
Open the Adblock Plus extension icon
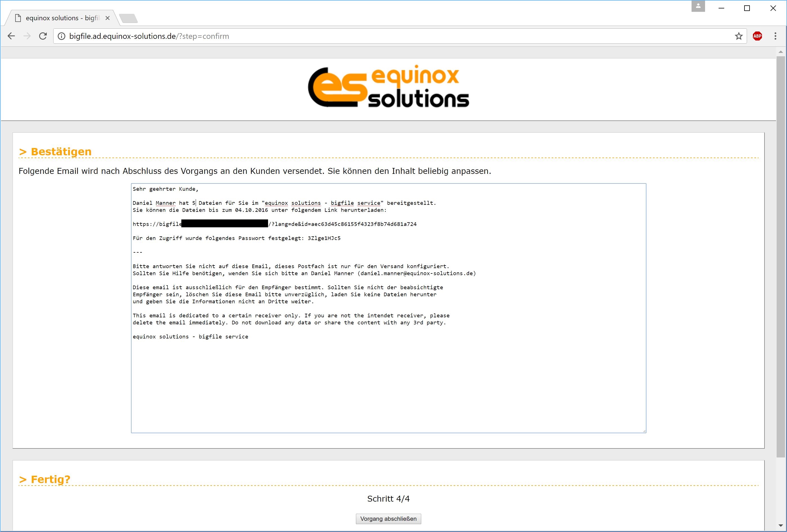757,36
